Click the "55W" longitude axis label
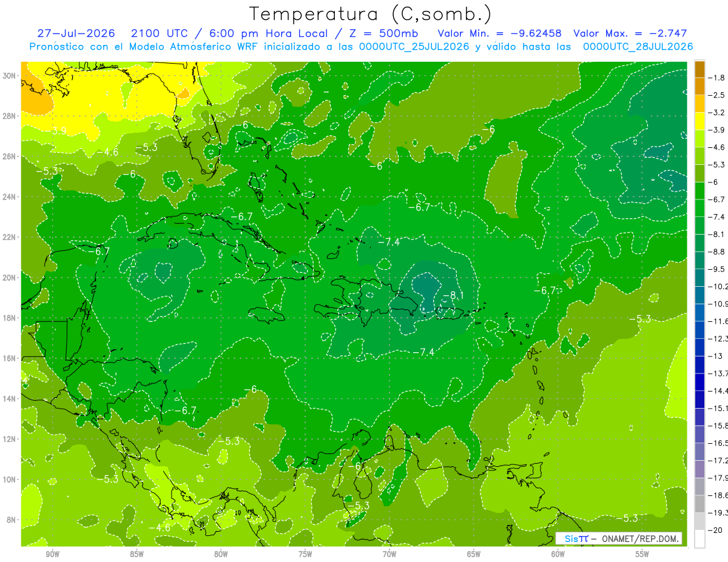Viewport: 728px width, 562px height. pyautogui.click(x=642, y=554)
